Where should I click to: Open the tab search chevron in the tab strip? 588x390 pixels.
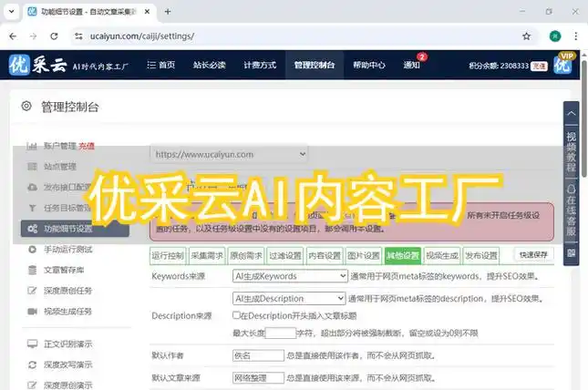point(12,12)
